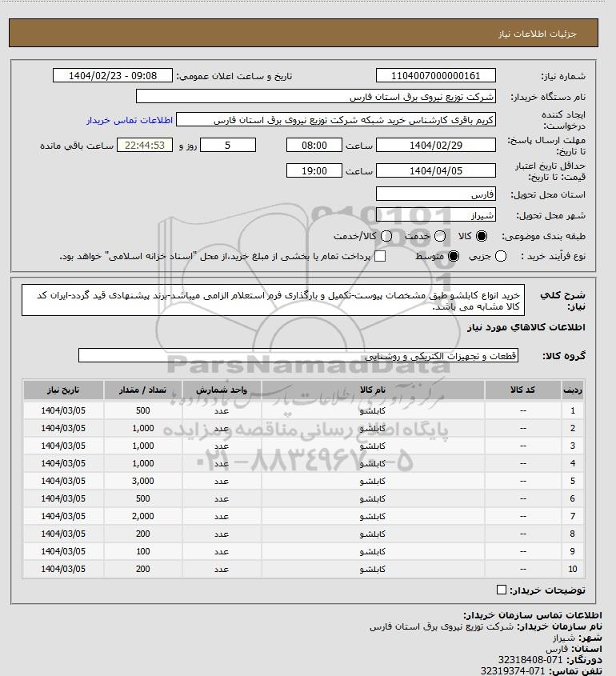Click the need number field 1104007000000161
The height and width of the screenshot is (676, 616).
tap(436, 75)
